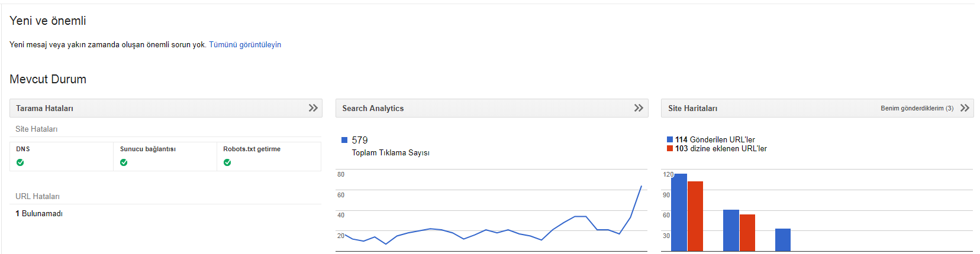Image resolution: width=980 pixels, height=254 pixels.
Task: Click Benim gönderdiklerim (3) link
Action: click(917, 109)
